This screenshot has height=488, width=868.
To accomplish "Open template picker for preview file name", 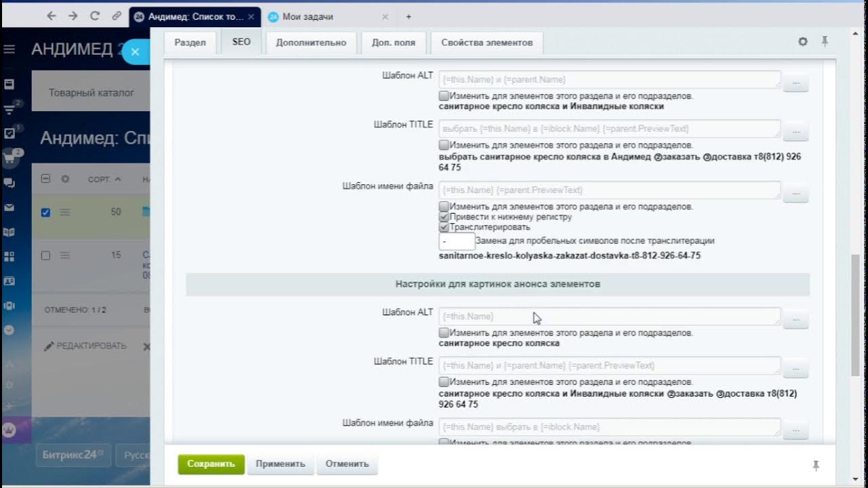I will coord(795,430).
